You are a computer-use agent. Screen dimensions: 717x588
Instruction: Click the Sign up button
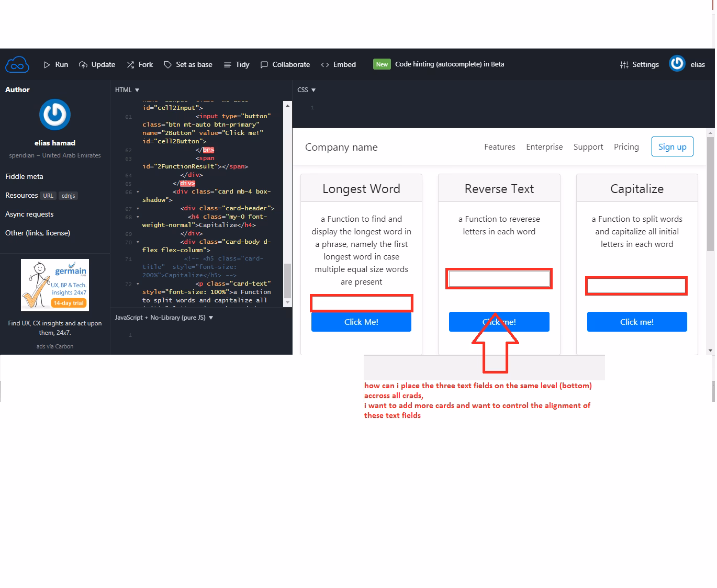pos(672,146)
